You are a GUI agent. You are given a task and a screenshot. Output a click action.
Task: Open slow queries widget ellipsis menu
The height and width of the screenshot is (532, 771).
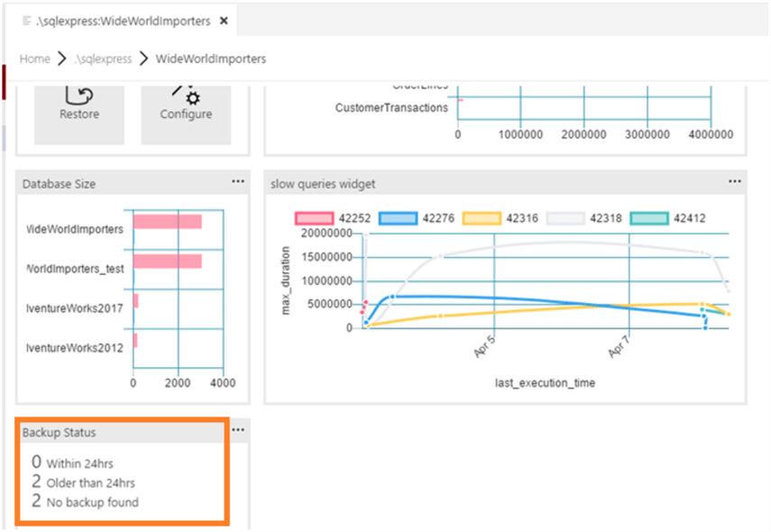click(736, 181)
